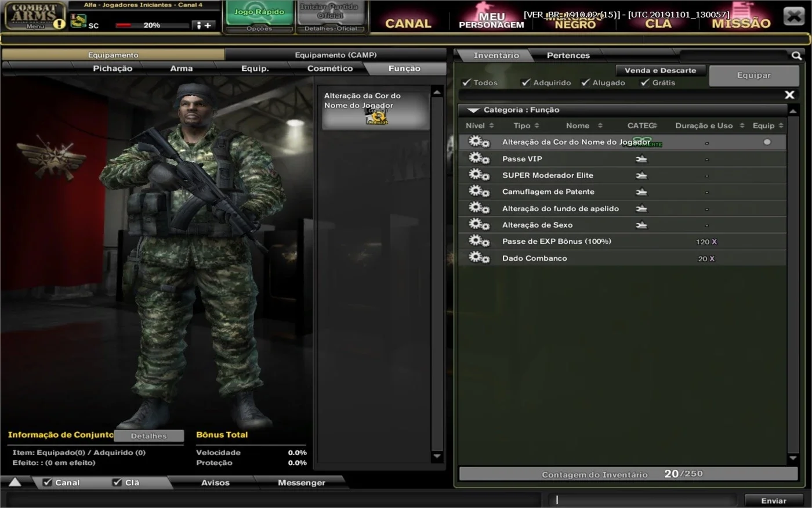Toggle the Grátis filter checkbox
This screenshot has height=508, width=812.
644,82
